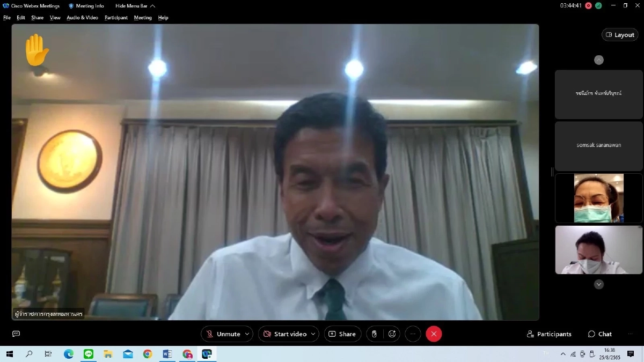Screen dimensions: 644x362
Task: Show previous participants with up chevron
Action: pyautogui.click(x=599, y=60)
